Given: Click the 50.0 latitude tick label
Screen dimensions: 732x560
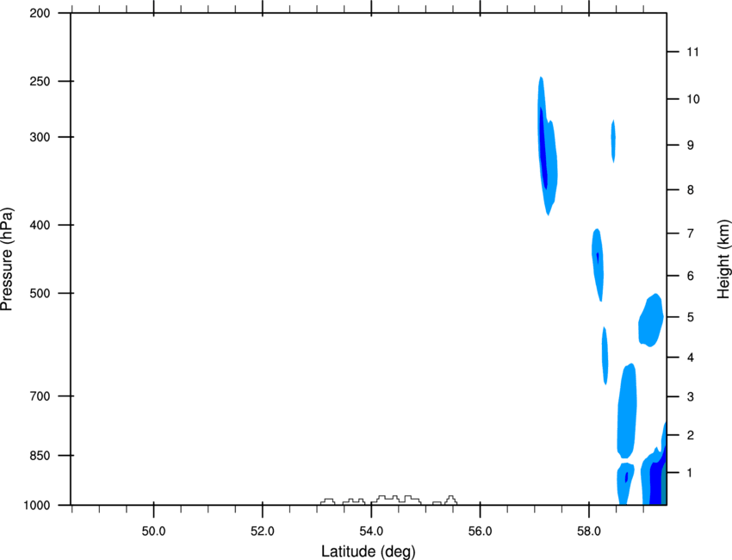Looking at the screenshot, I should pyautogui.click(x=153, y=532).
